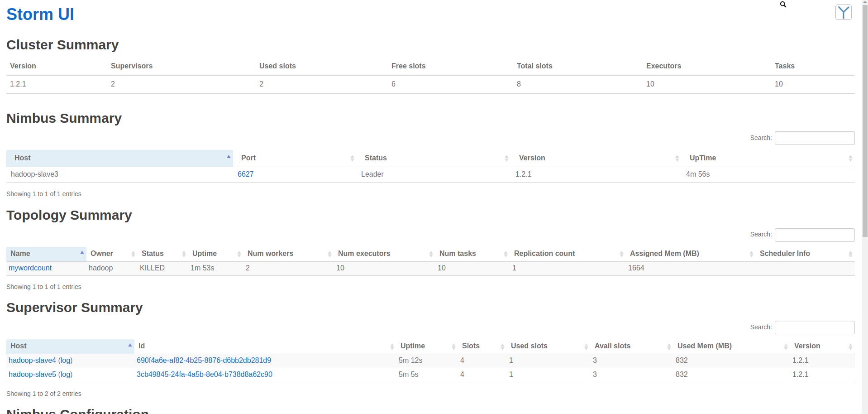The height and width of the screenshot is (414, 868).
Task: Select the Executors column header in Cluster Summary
Action: pyautogui.click(x=663, y=66)
